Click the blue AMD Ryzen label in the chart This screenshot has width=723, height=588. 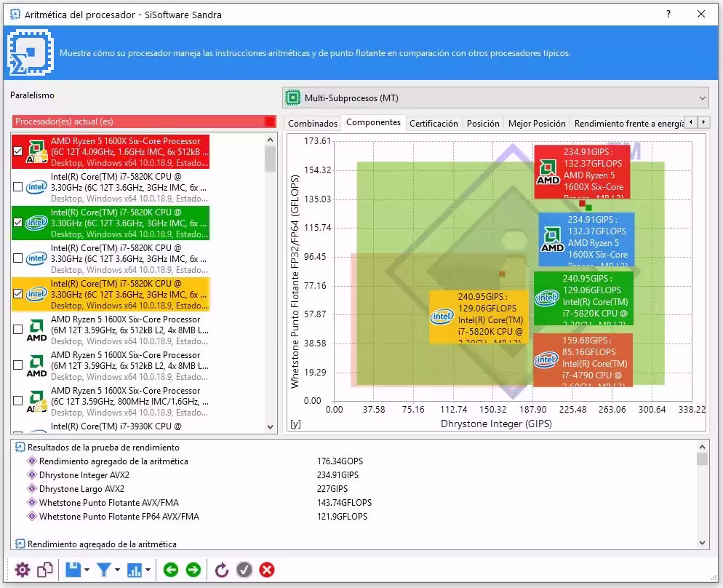pyautogui.click(x=586, y=239)
